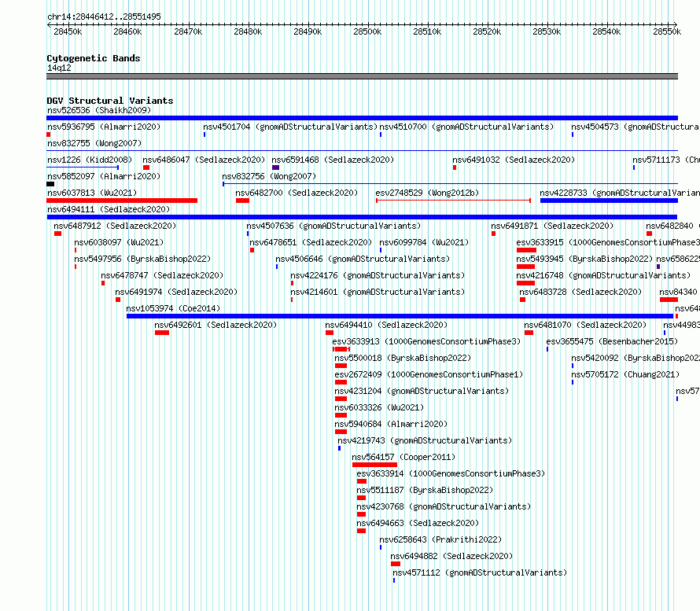This screenshot has width=700, height=611.
Task: Click the nsv4230768 gnomAD variant label
Action: pyautogui.click(x=444, y=506)
